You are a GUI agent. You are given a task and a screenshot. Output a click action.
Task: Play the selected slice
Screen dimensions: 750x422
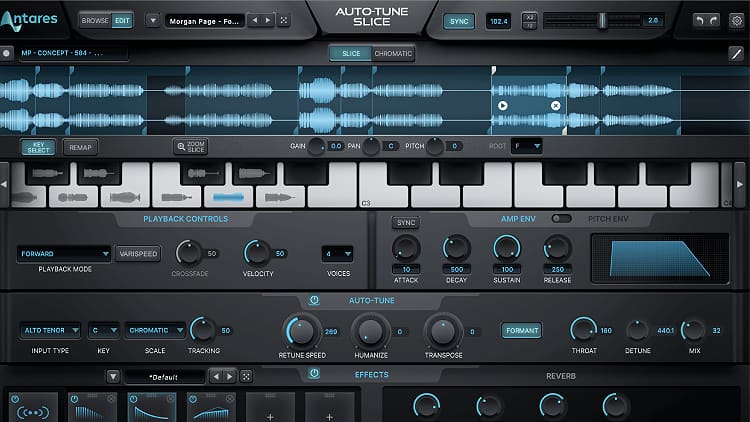point(502,105)
